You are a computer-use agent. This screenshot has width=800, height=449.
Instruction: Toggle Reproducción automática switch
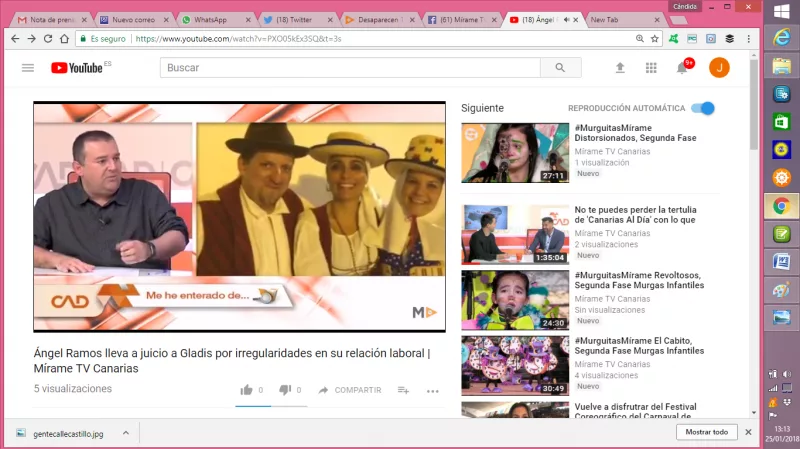click(x=703, y=108)
